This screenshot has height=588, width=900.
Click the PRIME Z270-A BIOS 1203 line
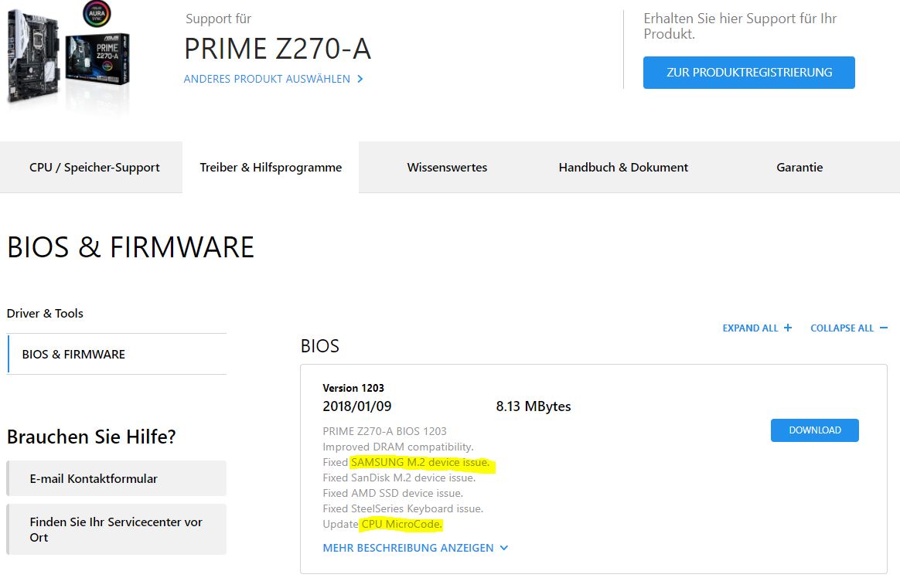coord(384,431)
